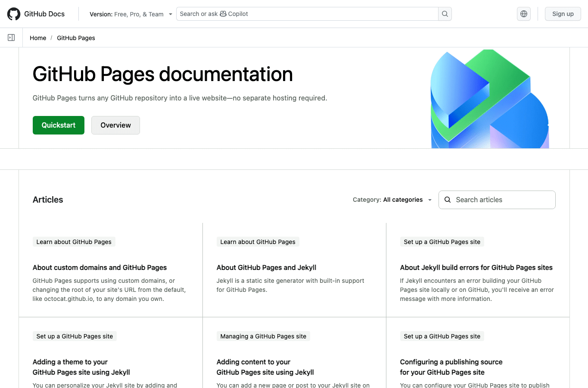
Task: Click the Overview button
Action: (x=115, y=125)
